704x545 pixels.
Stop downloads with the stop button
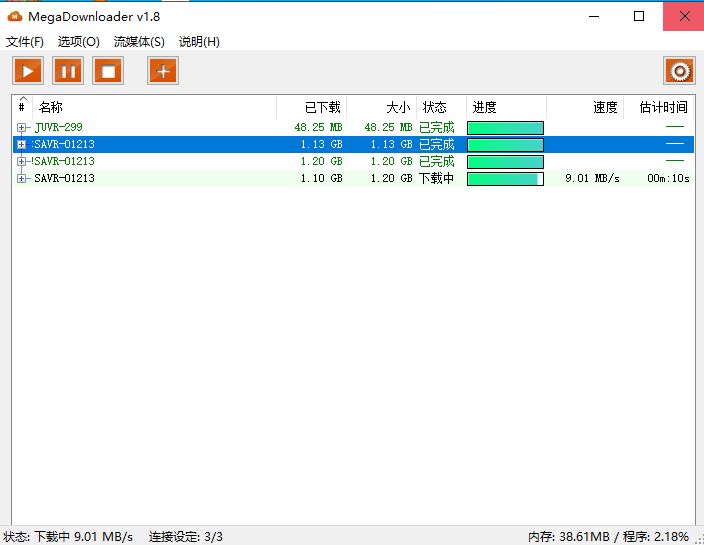point(108,71)
